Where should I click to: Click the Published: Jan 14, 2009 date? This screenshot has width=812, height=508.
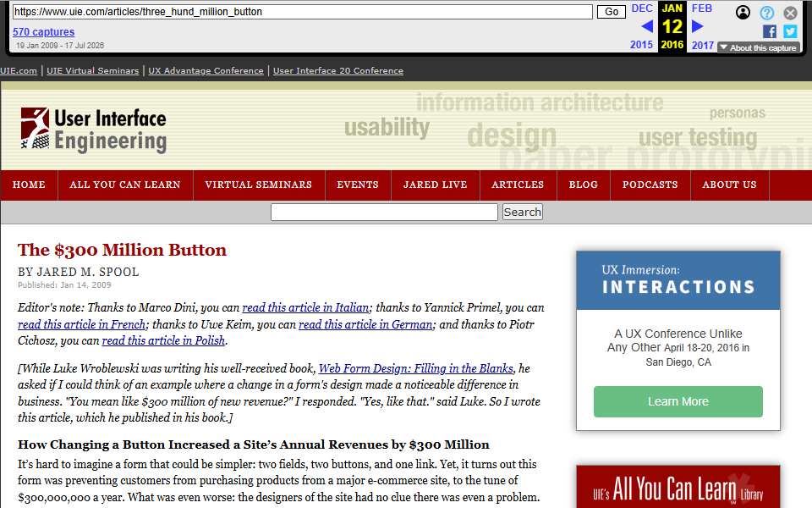(x=64, y=284)
